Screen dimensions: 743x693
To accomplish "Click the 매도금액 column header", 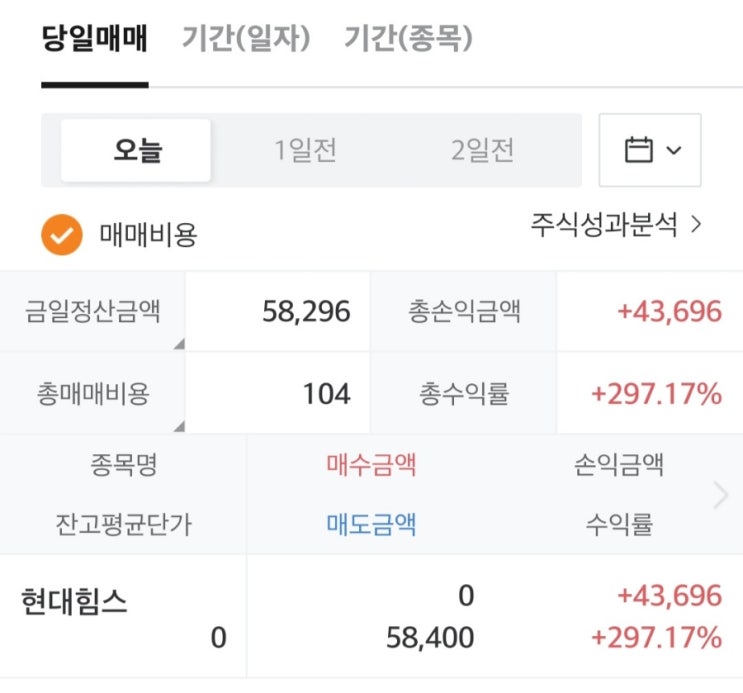I will point(371,524).
